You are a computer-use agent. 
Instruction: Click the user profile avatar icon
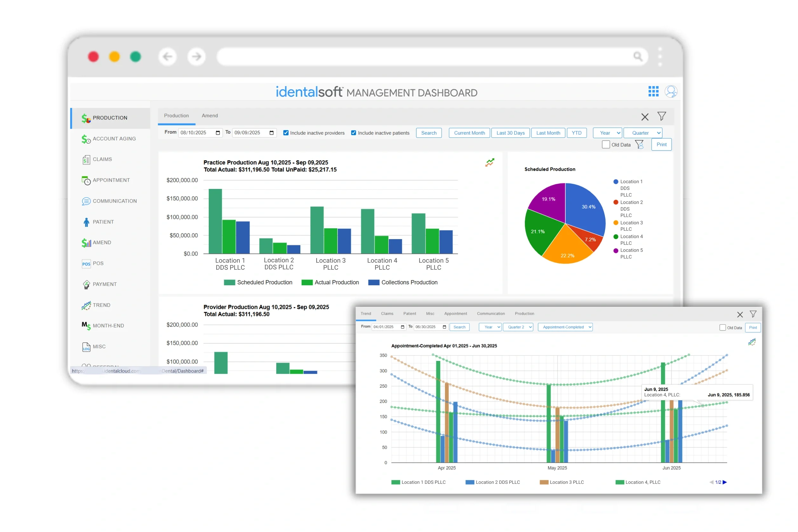[670, 91]
